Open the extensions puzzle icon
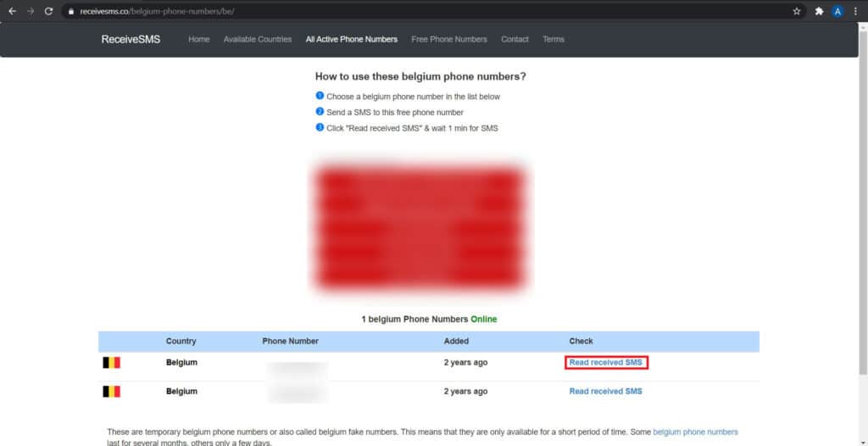This screenshot has width=868, height=446. [x=820, y=11]
